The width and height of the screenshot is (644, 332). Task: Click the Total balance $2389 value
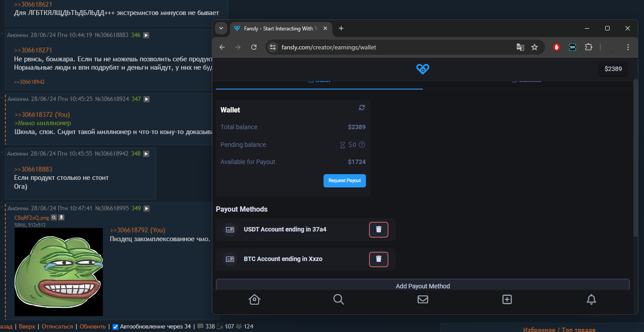point(357,127)
